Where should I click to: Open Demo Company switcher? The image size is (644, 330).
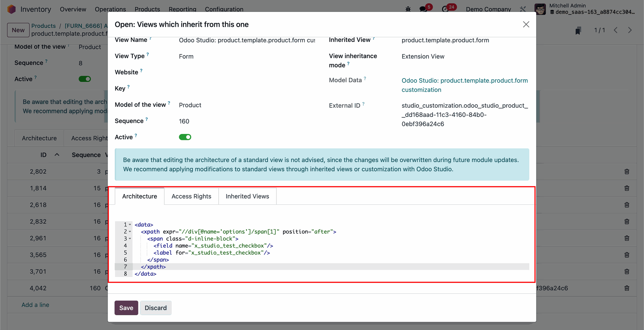(488, 9)
